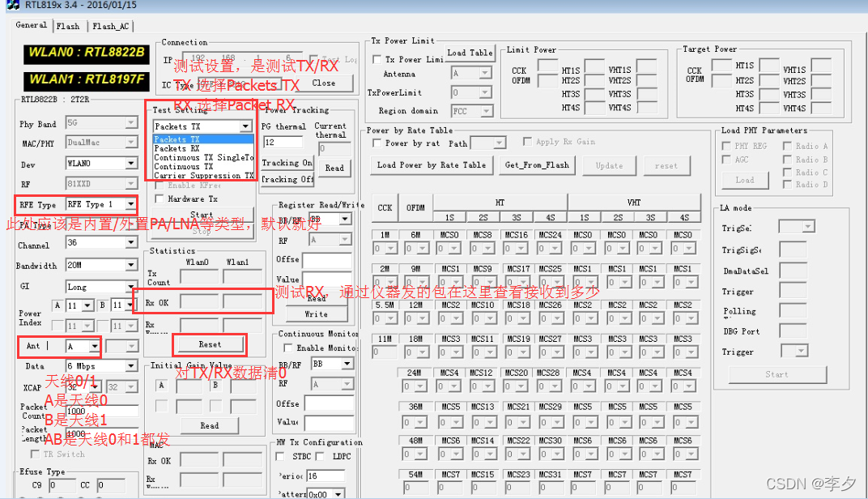The image size is (868, 499).
Task: Select Packets RX in test setting list
Action: (203, 148)
